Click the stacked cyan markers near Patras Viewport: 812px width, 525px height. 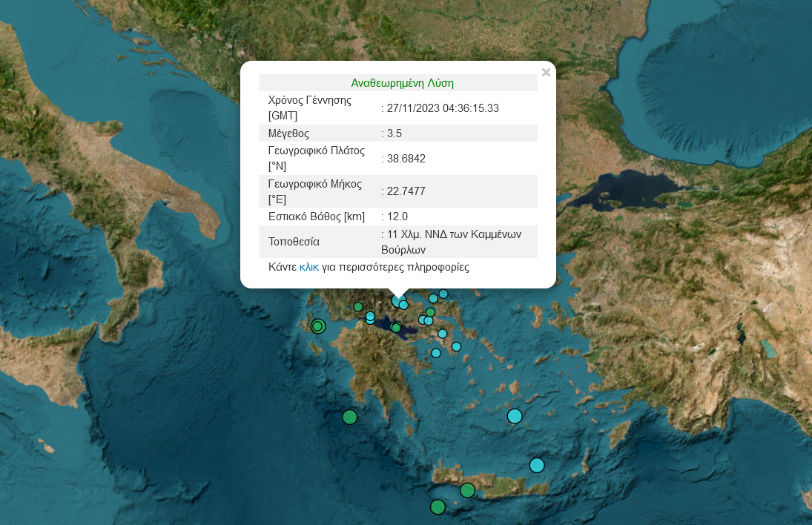coord(370,318)
